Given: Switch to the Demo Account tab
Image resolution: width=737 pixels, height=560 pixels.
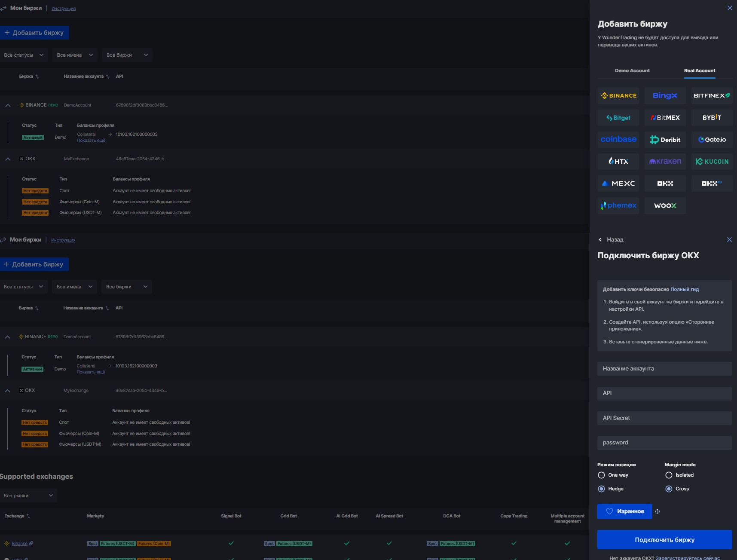Looking at the screenshot, I should pos(632,70).
